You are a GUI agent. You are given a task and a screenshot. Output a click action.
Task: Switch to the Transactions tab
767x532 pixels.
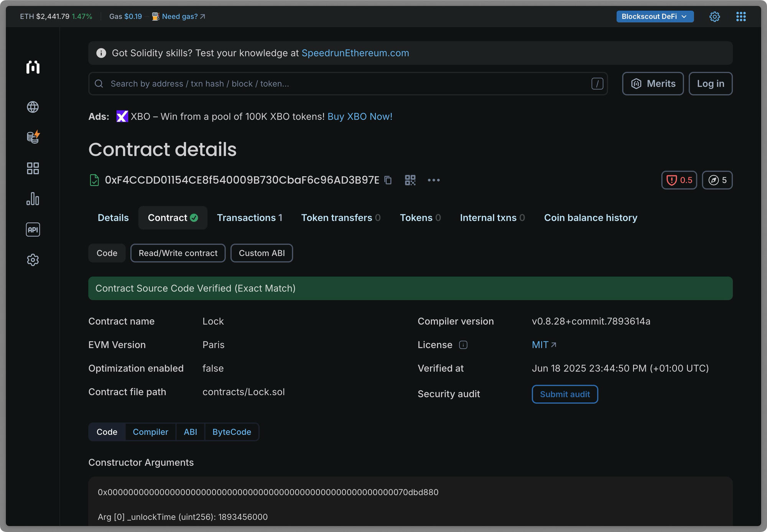250,217
